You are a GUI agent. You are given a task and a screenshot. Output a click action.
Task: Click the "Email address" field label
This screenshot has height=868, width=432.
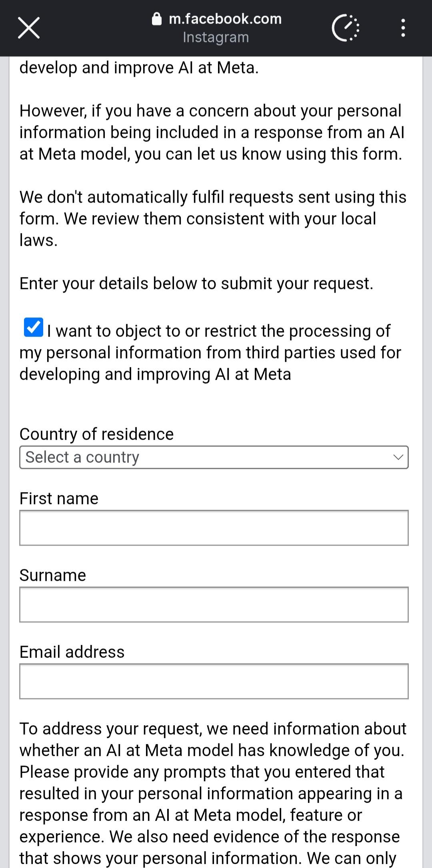pyautogui.click(x=72, y=652)
